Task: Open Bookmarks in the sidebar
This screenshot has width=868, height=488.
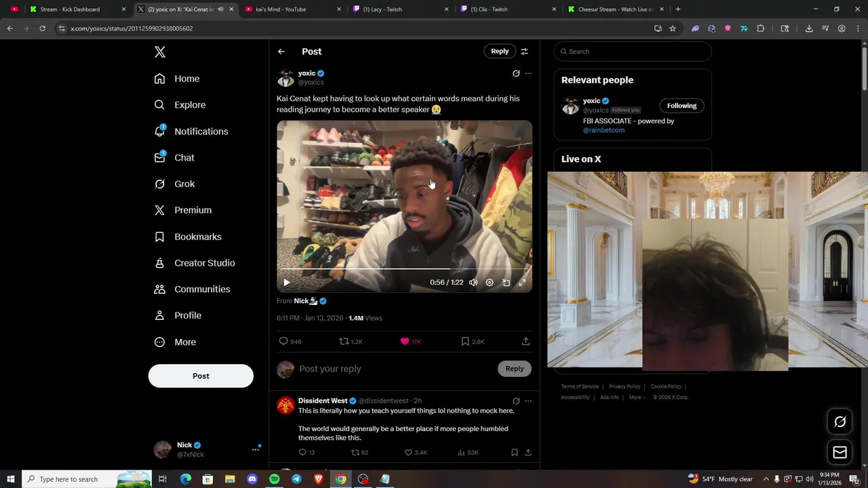Action: click(x=188, y=237)
